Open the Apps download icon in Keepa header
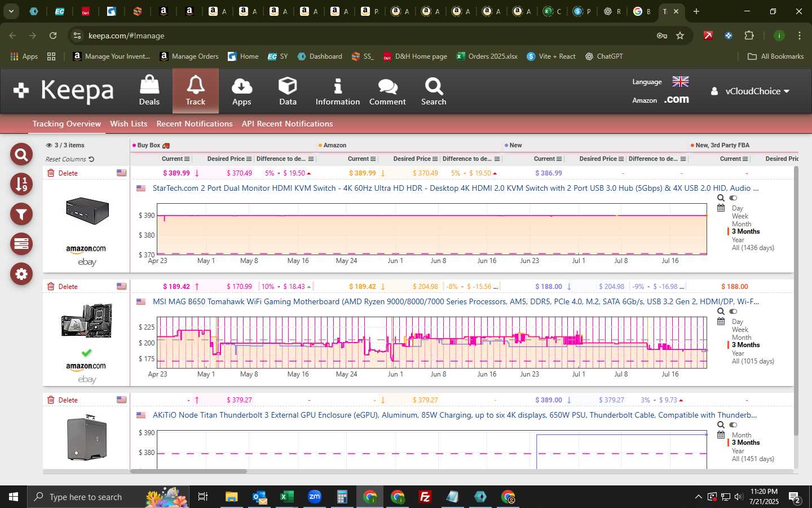 241,91
